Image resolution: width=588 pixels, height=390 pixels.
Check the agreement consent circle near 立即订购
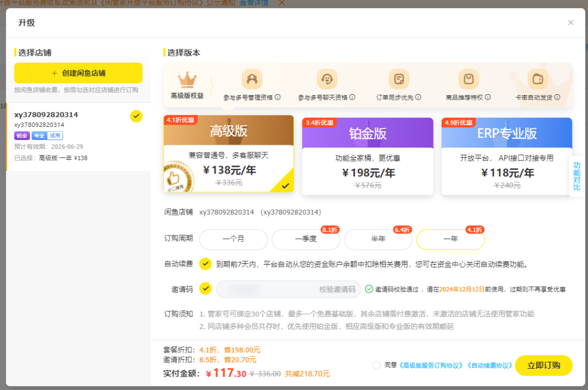377,365
